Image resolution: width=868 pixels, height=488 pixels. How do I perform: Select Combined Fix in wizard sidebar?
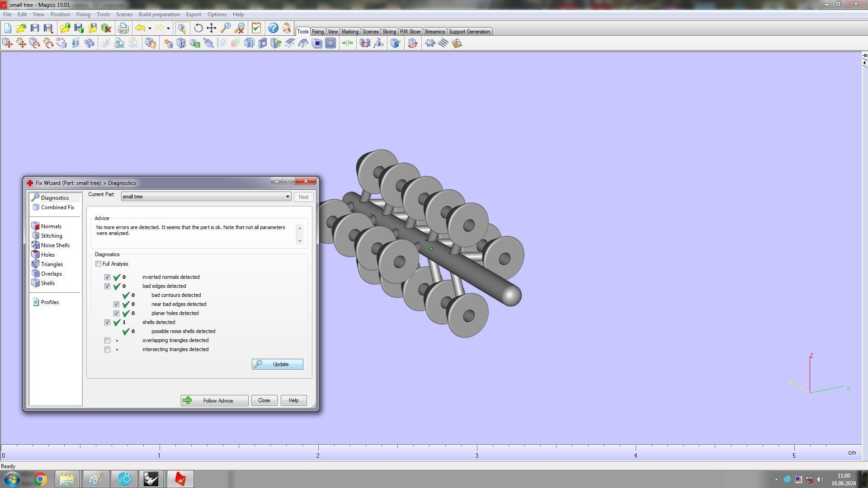tap(53, 207)
